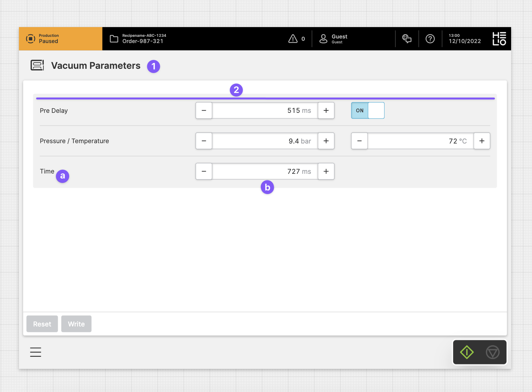Open the language selection globe icon

coord(407,38)
